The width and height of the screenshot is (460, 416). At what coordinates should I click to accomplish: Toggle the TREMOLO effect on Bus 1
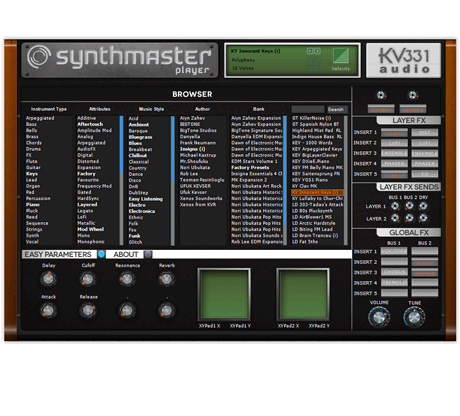pyautogui.click(x=394, y=283)
